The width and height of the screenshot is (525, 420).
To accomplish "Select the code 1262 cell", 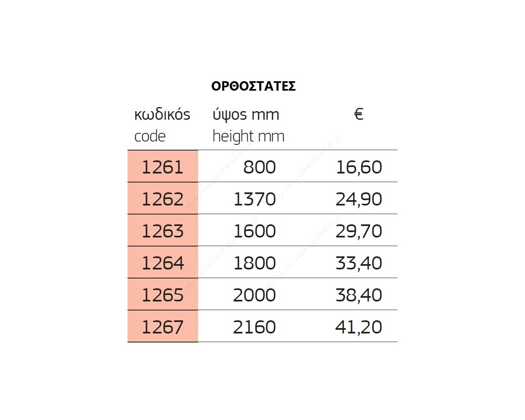I will tap(162, 199).
